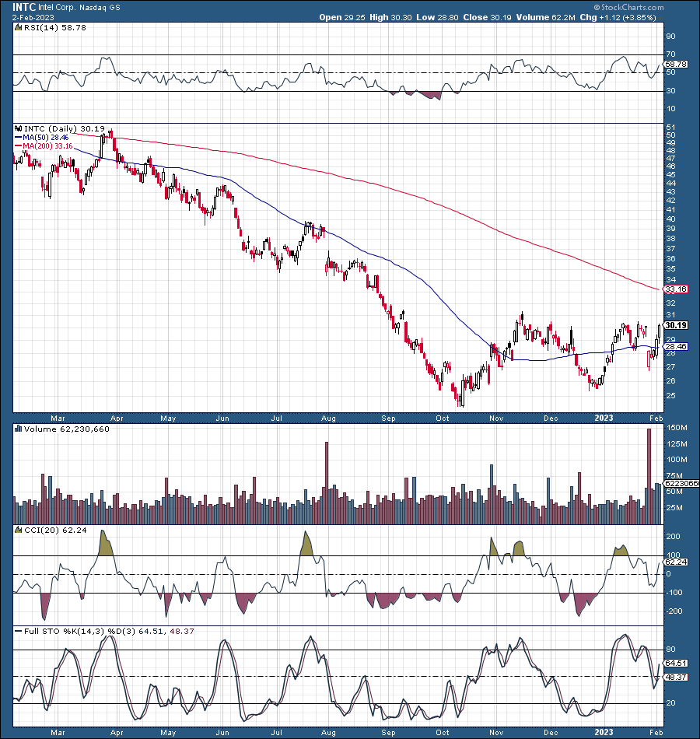Select the blue MA(50) line swatch

19,137
